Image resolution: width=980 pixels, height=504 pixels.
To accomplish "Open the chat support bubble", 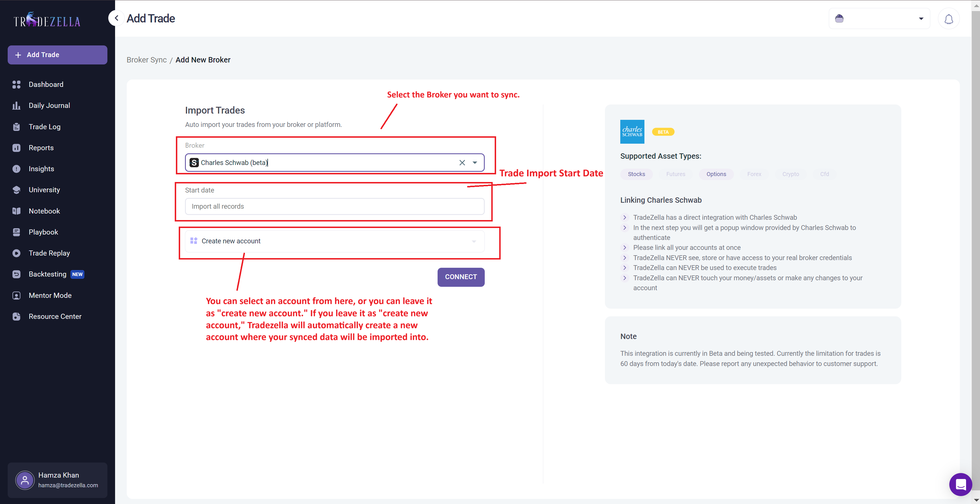I will 960,484.
